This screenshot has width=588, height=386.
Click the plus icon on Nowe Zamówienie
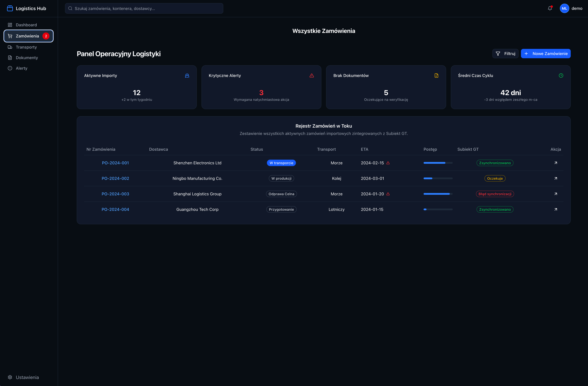(526, 54)
